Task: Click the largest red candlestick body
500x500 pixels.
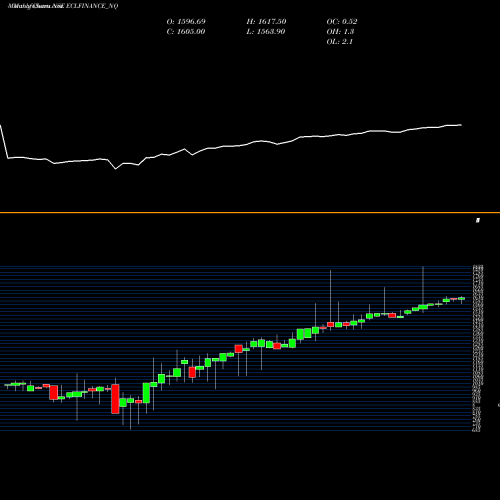Action: 115,399
